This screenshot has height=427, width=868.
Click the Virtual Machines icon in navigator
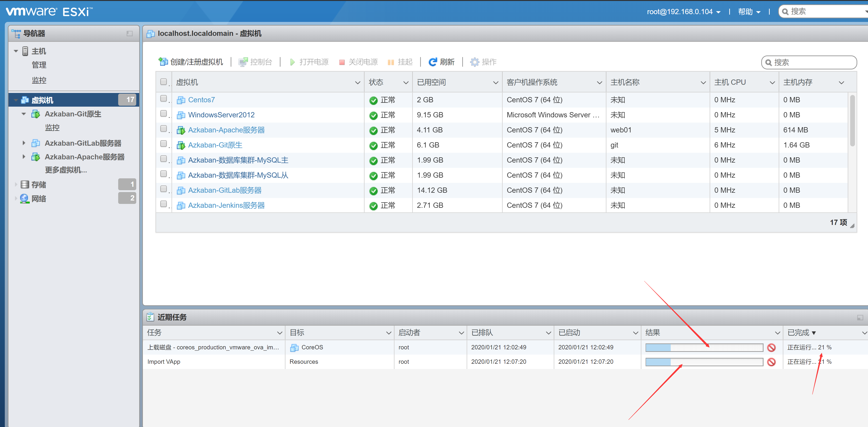(25, 100)
